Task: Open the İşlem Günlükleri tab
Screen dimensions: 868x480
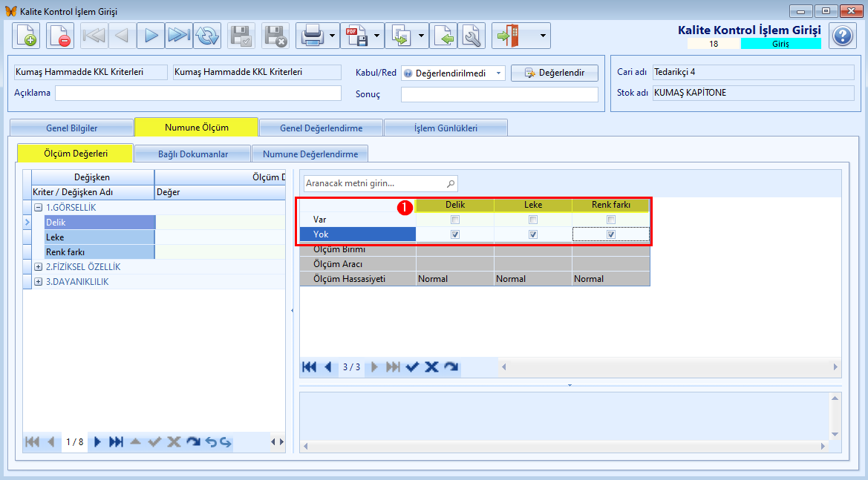Action: click(x=446, y=128)
